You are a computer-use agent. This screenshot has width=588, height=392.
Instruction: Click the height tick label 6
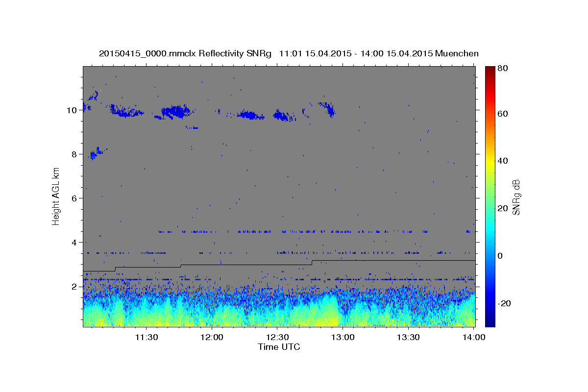pos(74,198)
